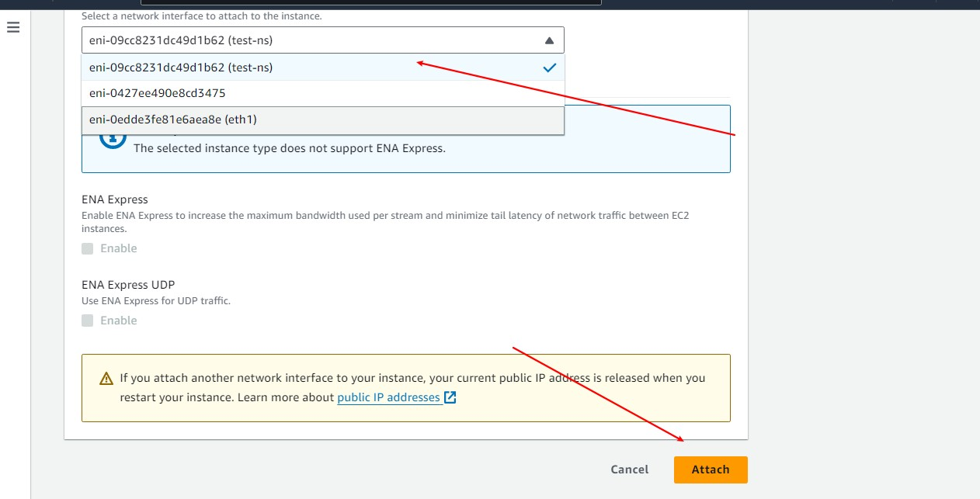Pick the eni-09cc8231dc49d1b62 (test-ns) list option
The image size is (980, 499).
181,68
